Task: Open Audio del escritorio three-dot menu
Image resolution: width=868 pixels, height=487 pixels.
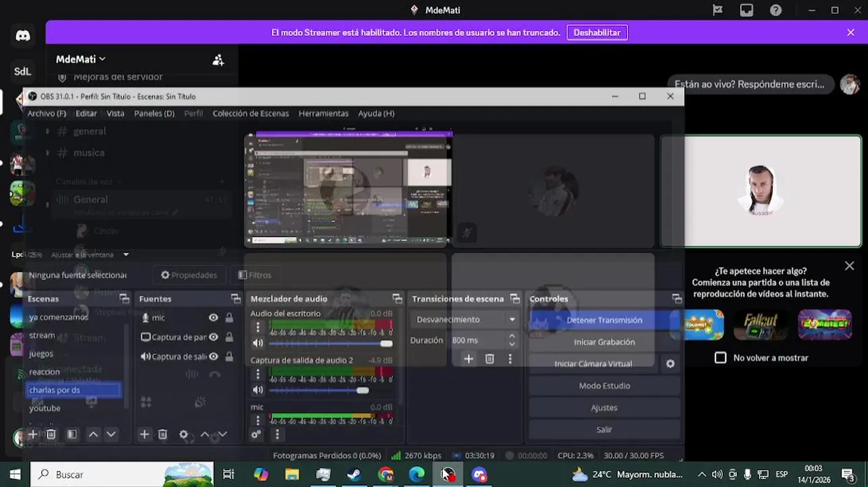Action: [x=258, y=327]
